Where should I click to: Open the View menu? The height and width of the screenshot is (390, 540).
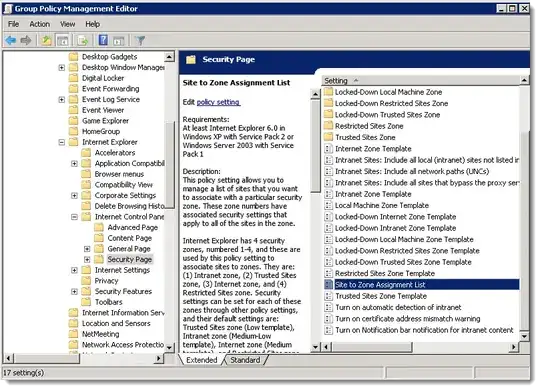click(x=68, y=24)
